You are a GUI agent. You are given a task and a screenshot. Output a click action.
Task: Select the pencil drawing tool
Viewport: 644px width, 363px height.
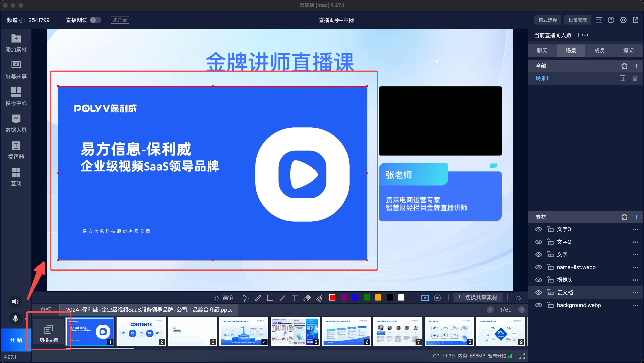coord(258,298)
